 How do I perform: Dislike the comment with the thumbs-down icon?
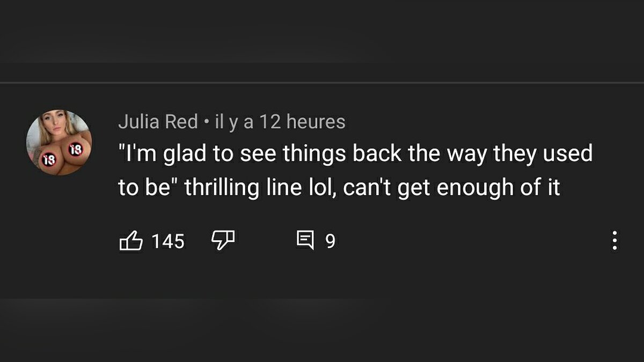coord(223,241)
